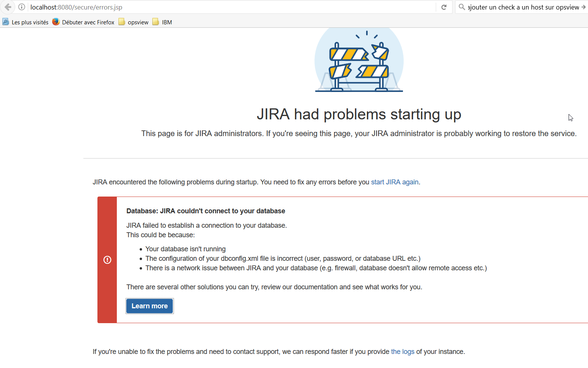Open the IBM bookmark folder
Viewport: 588px width, 368px height.
pos(162,22)
